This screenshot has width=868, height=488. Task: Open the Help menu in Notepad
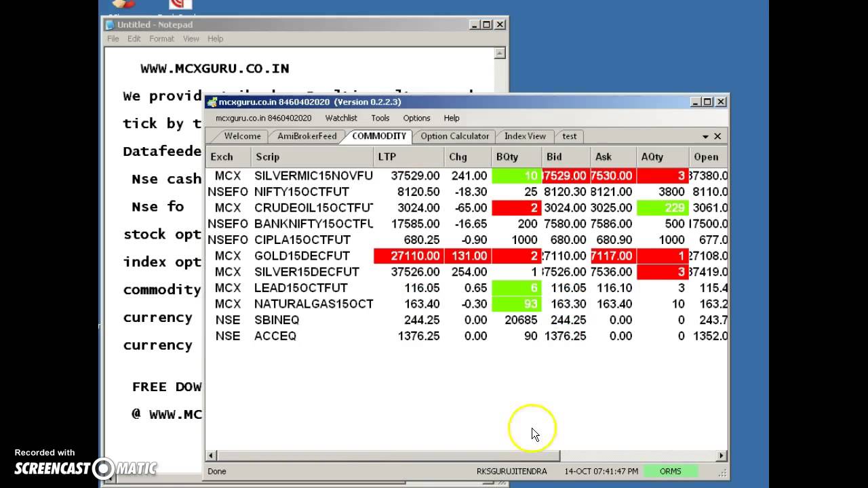pos(216,39)
